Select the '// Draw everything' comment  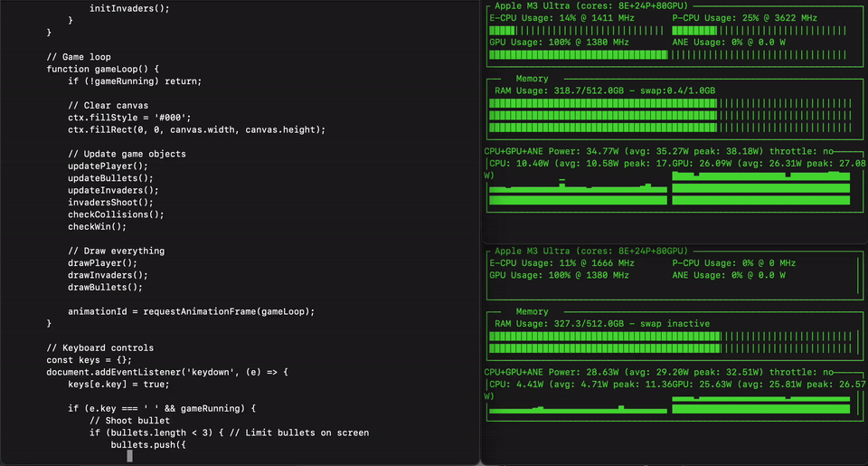point(116,251)
